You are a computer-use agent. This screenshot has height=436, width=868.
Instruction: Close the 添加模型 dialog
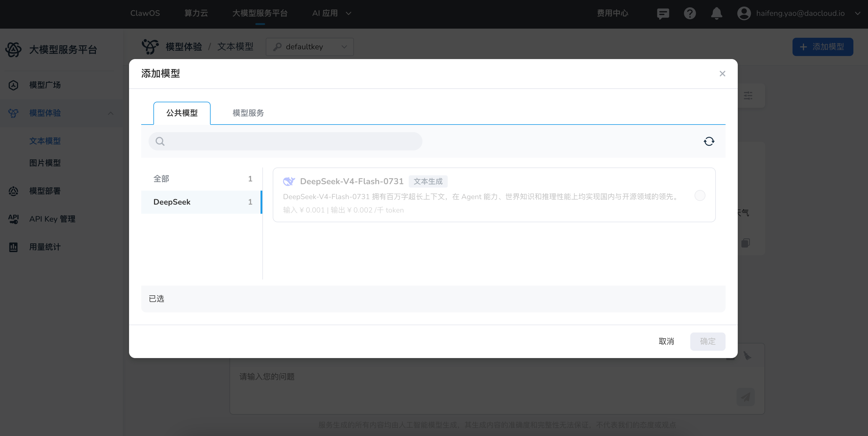tap(722, 73)
